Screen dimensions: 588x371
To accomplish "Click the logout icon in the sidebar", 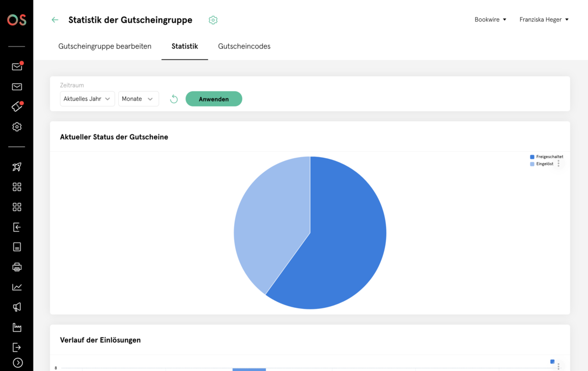I will click(17, 347).
